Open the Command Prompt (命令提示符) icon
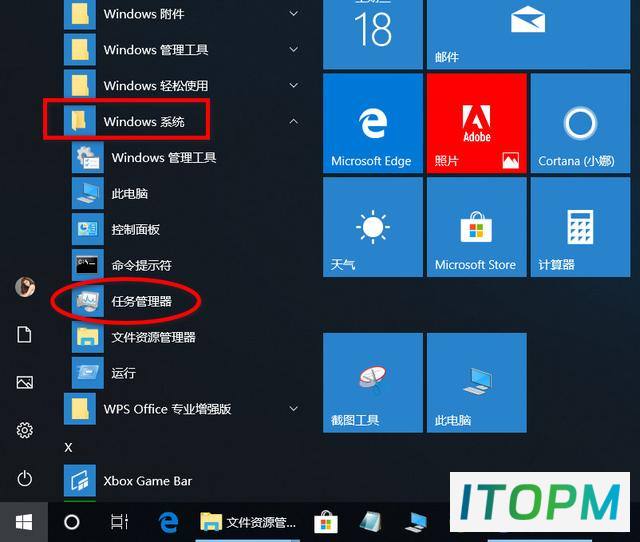 88,265
